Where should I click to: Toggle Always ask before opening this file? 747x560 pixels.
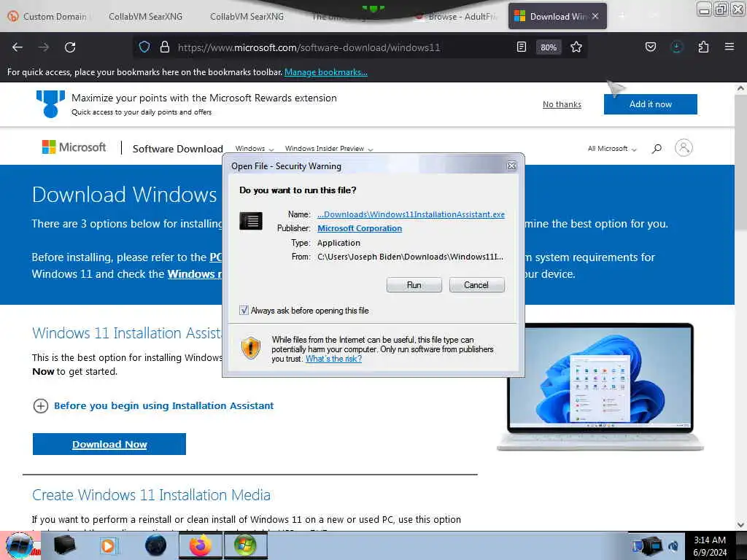point(244,311)
